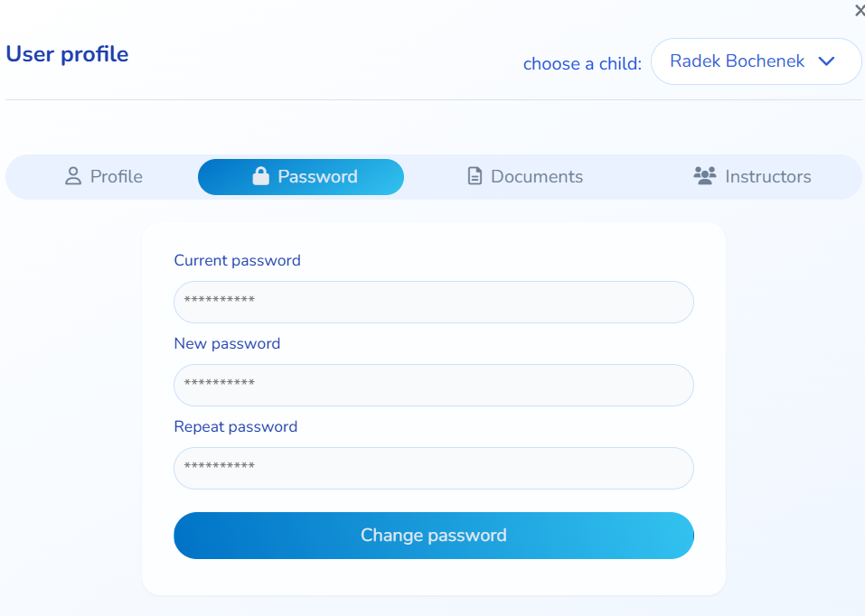Click the "User profile" heading
865x616 pixels.
(67, 54)
